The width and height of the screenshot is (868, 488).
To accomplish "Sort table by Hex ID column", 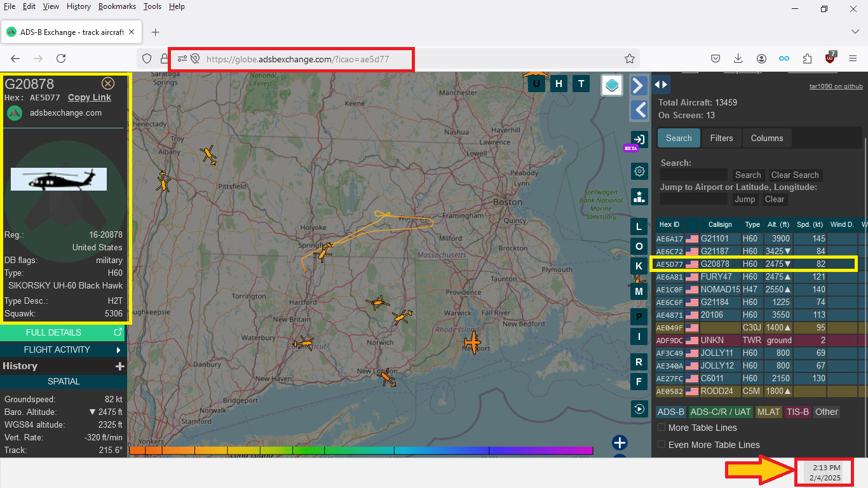I will [x=669, y=224].
